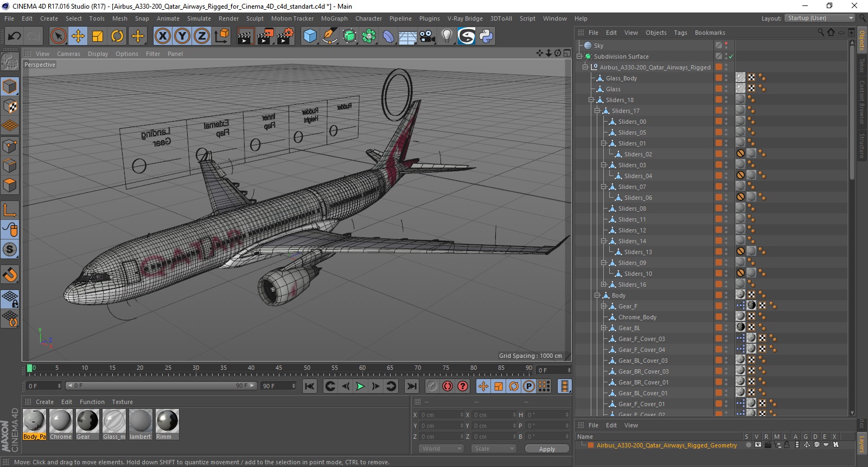Open Material Manager Create menu

[44, 402]
